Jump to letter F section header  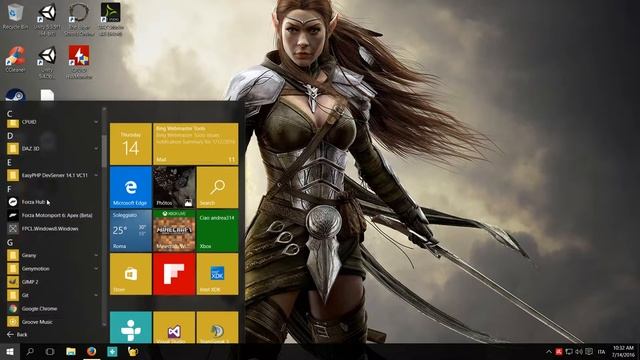pos(9,189)
